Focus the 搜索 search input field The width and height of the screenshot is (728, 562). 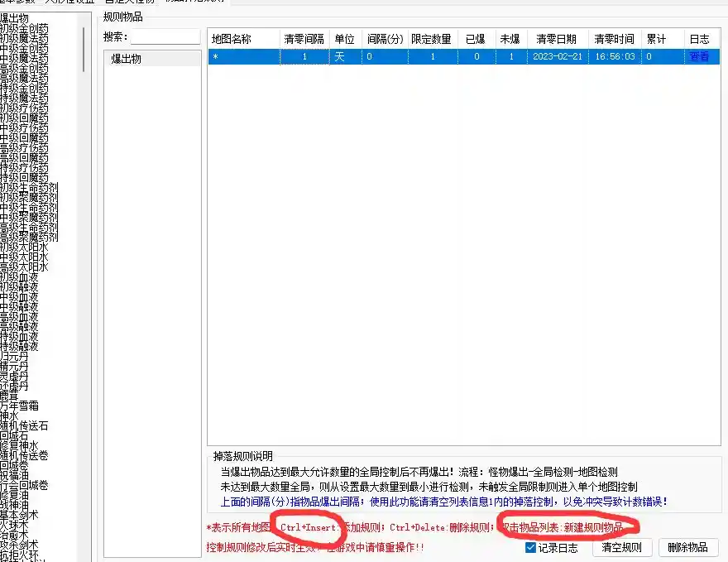pyautogui.click(x=165, y=36)
